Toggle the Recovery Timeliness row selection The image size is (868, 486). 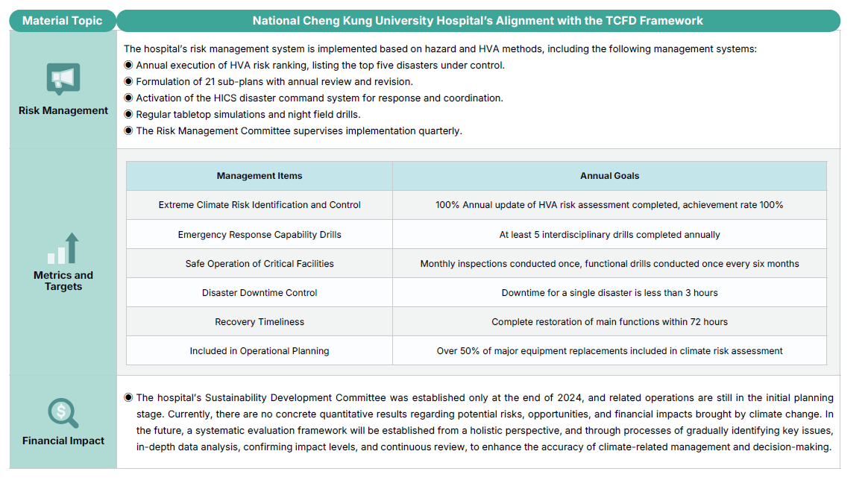tap(260, 321)
